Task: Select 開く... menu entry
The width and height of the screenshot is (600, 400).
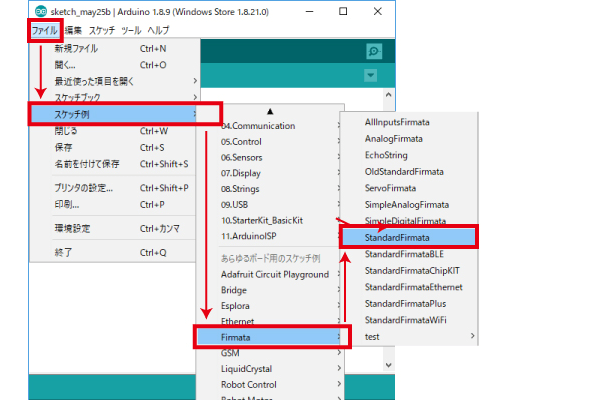Action: (x=114, y=65)
